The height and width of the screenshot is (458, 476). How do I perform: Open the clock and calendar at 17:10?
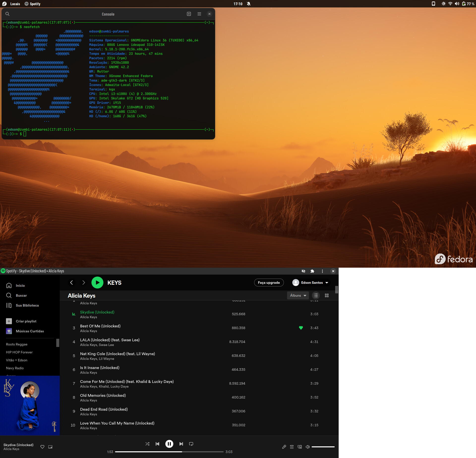(238, 4)
